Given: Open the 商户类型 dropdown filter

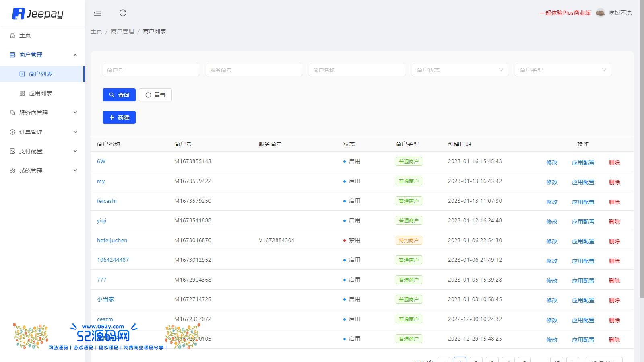Looking at the screenshot, I should click(563, 70).
